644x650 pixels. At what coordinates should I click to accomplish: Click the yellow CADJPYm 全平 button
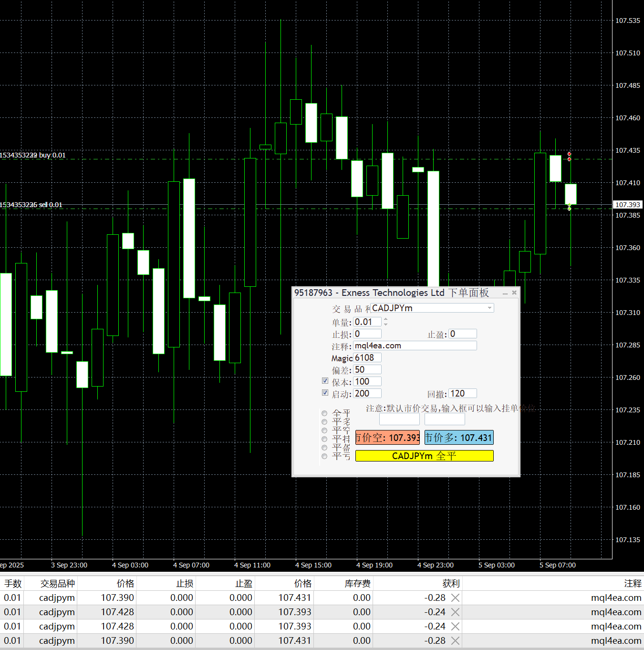point(424,456)
